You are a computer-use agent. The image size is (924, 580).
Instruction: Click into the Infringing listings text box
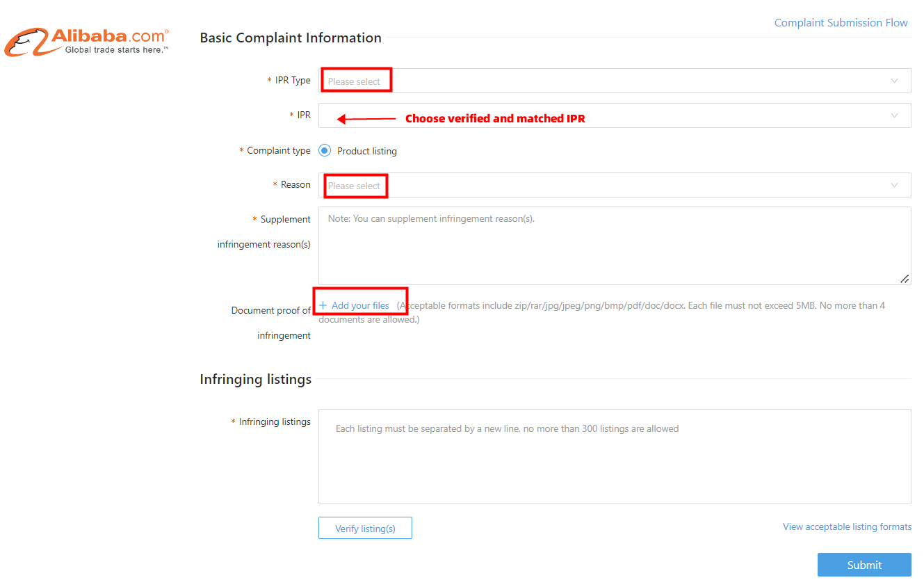tap(615, 456)
